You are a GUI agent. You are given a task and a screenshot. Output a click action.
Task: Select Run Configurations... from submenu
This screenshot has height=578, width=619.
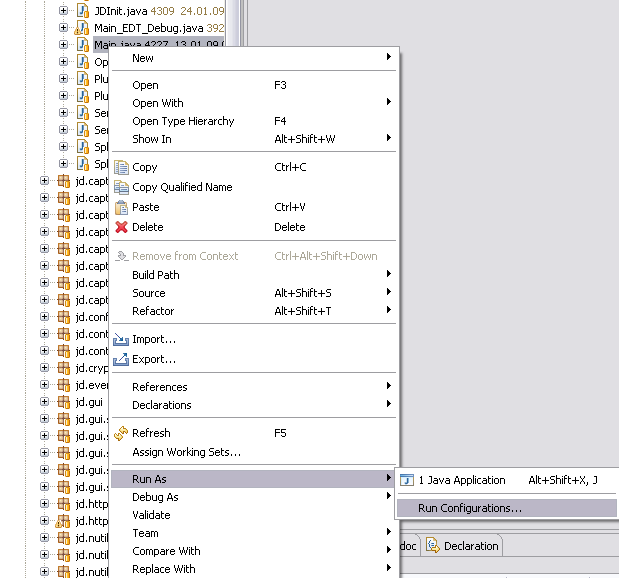coord(470,508)
